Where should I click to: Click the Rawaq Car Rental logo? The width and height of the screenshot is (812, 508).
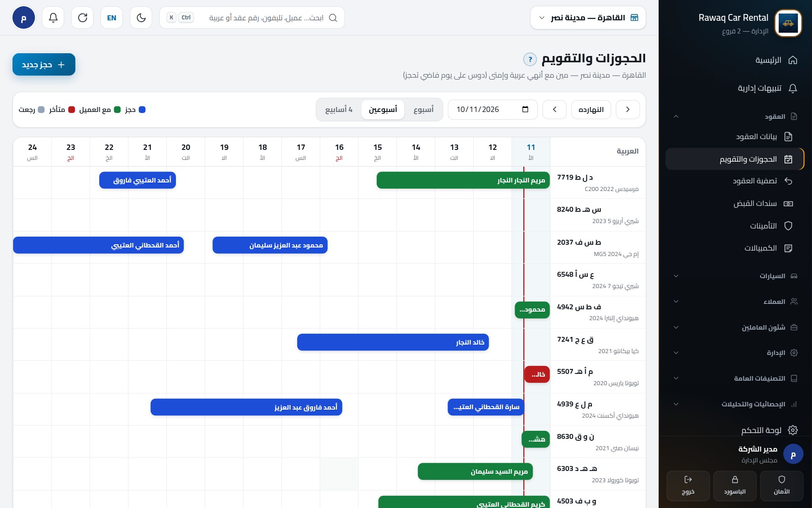tap(788, 23)
